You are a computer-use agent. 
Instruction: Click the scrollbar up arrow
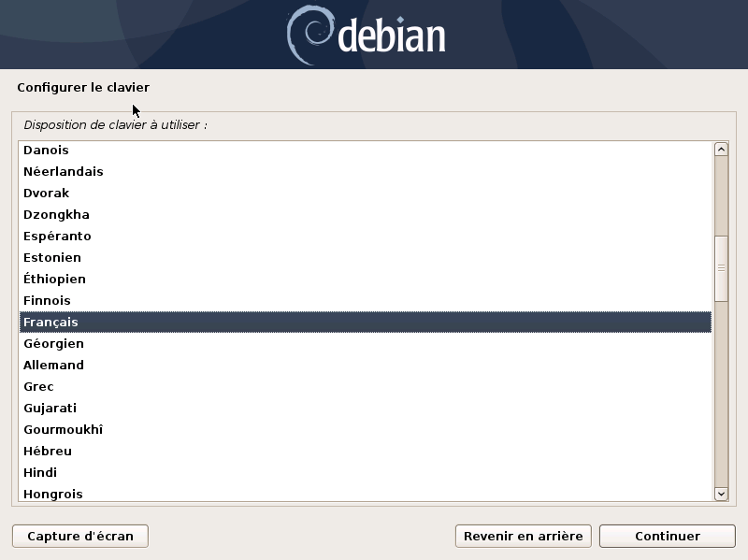(721, 150)
